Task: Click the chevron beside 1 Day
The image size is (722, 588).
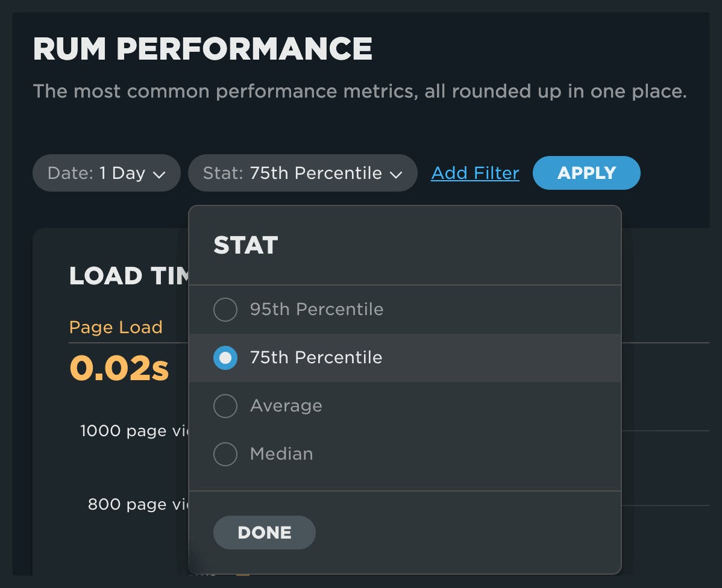Action: [x=159, y=175]
